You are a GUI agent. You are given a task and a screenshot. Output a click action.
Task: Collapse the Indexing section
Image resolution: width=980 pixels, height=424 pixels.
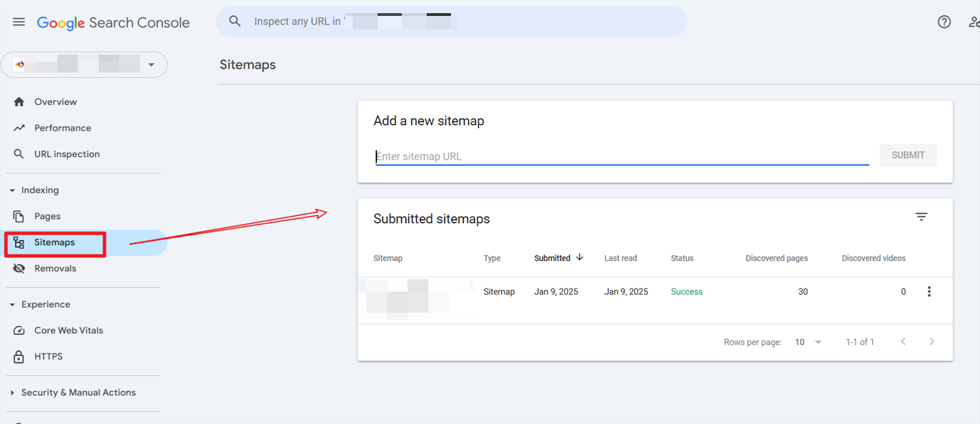[x=39, y=190]
